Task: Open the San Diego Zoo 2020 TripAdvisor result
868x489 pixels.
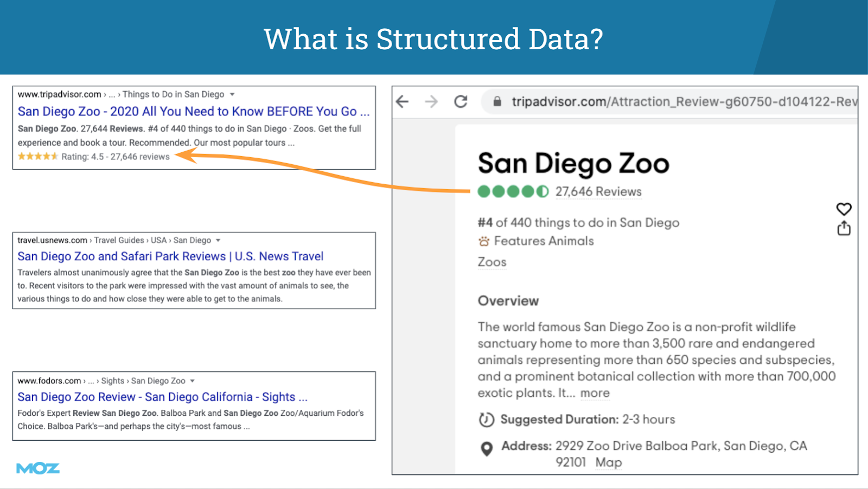Action: click(193, 112)
